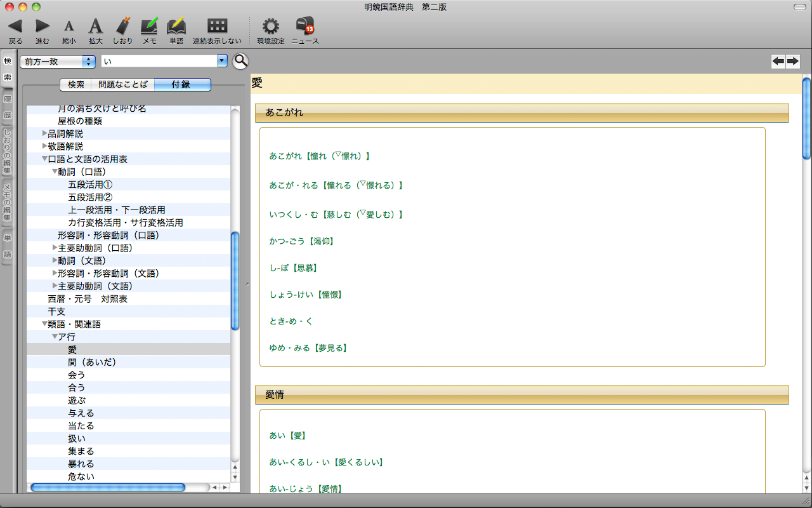This screenshot has height=508, width=812.
Task: Collapse the 類語・関連語 tree section
Action: tap(44, 324)
